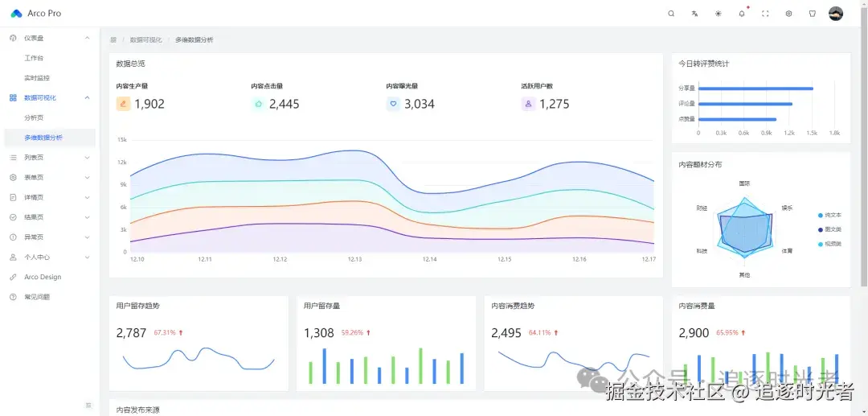Click the 67.31% retention trend percentage
Screen dimensions: 868x416
coord(165,333)
